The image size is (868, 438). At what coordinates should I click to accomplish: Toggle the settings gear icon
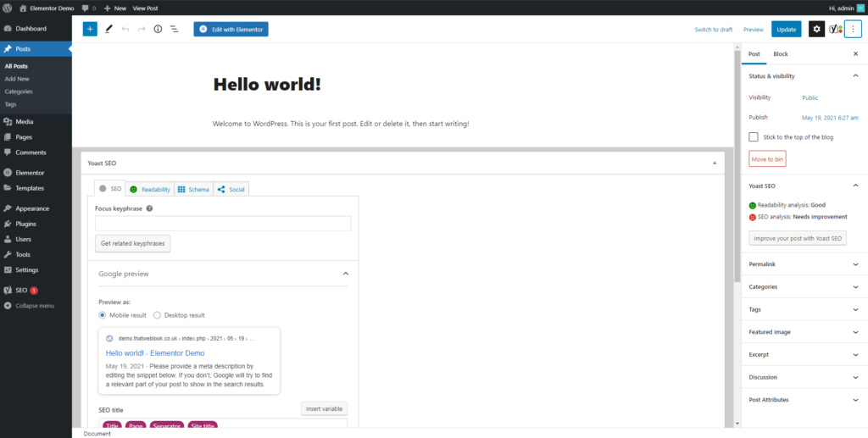[816, 29]
